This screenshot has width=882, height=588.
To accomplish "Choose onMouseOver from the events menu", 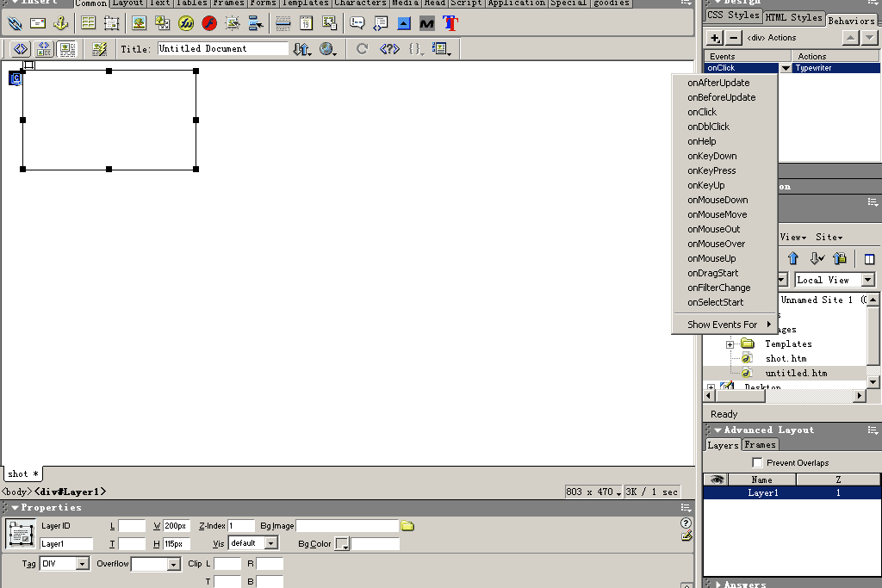I will tap(716, 244).
